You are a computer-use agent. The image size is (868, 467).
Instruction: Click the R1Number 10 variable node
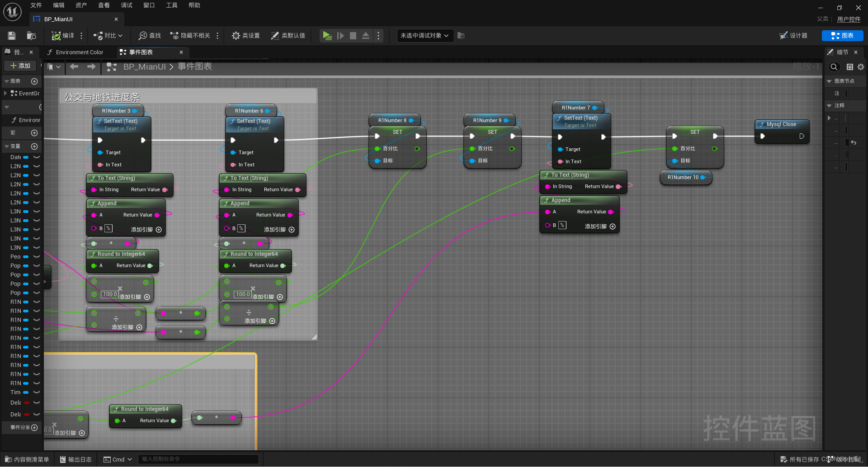(686, 177)
